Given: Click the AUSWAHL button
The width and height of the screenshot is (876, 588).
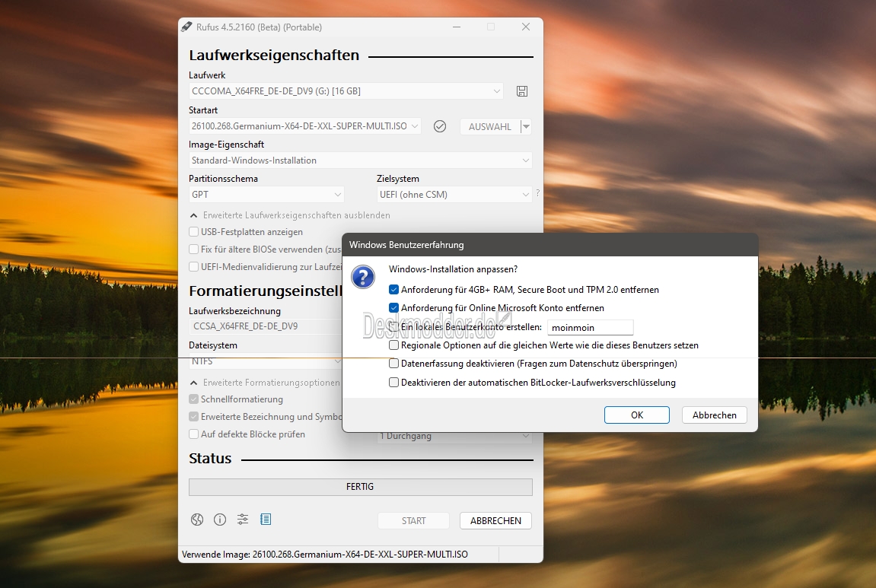Looking at the screenshot, I should tap(490, 127).
